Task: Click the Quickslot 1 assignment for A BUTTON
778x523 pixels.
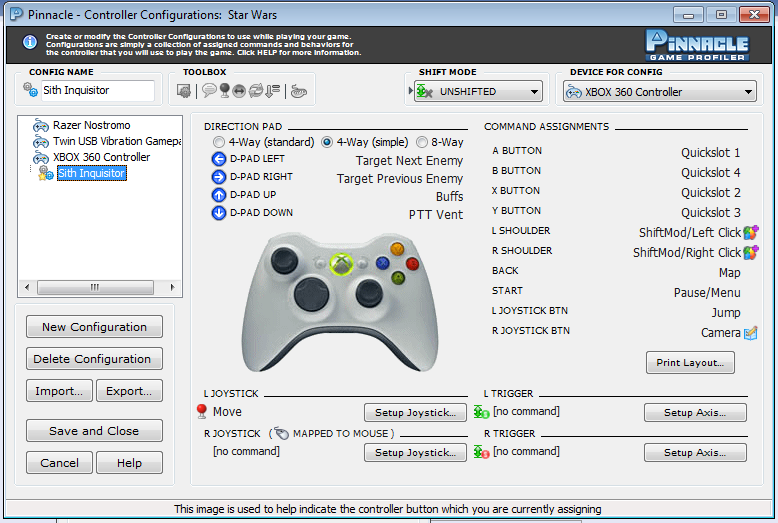Action: 711,153
